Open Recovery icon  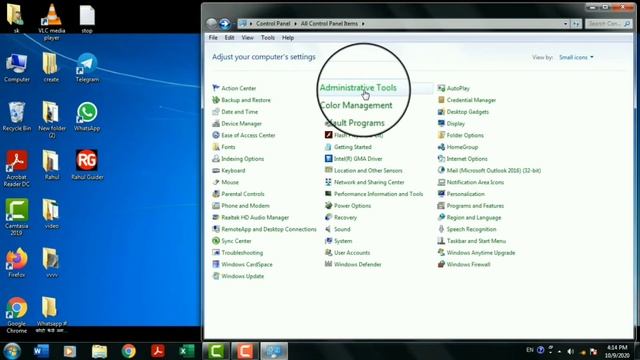click(329, 218)
